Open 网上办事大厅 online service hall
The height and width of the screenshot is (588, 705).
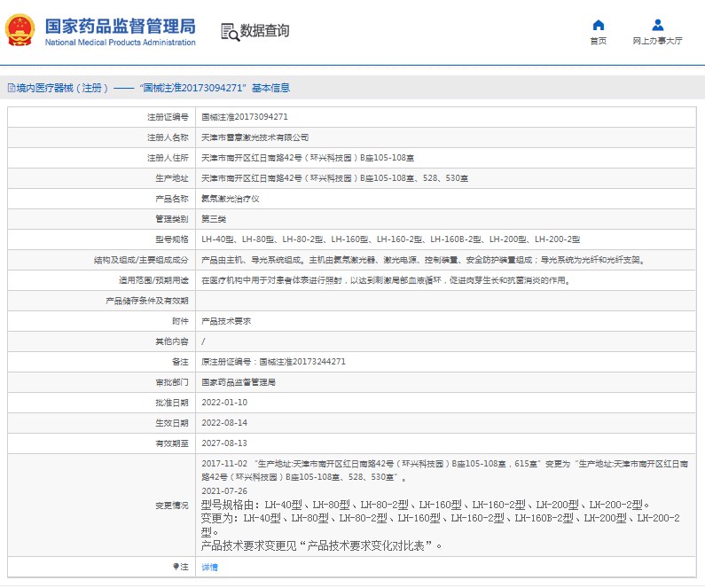657,41
